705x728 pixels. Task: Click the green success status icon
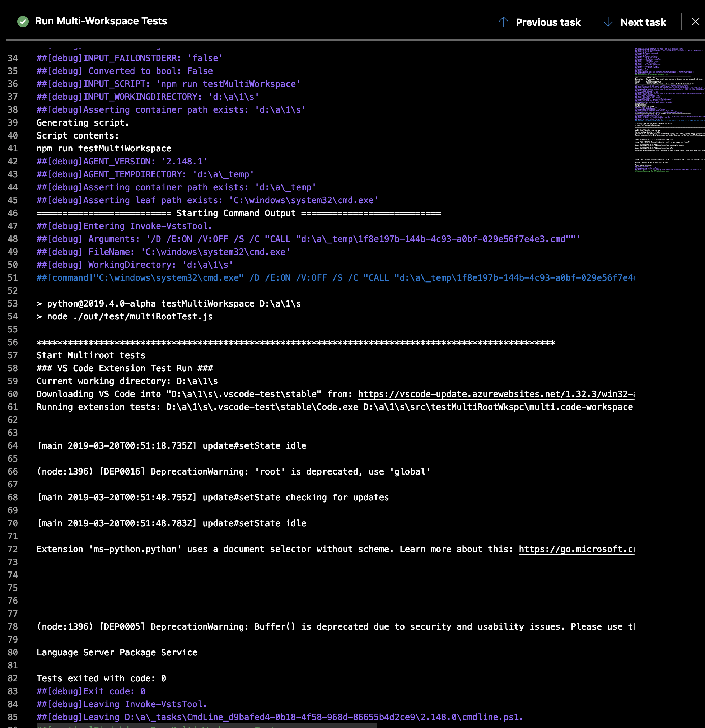click(23, 21)
